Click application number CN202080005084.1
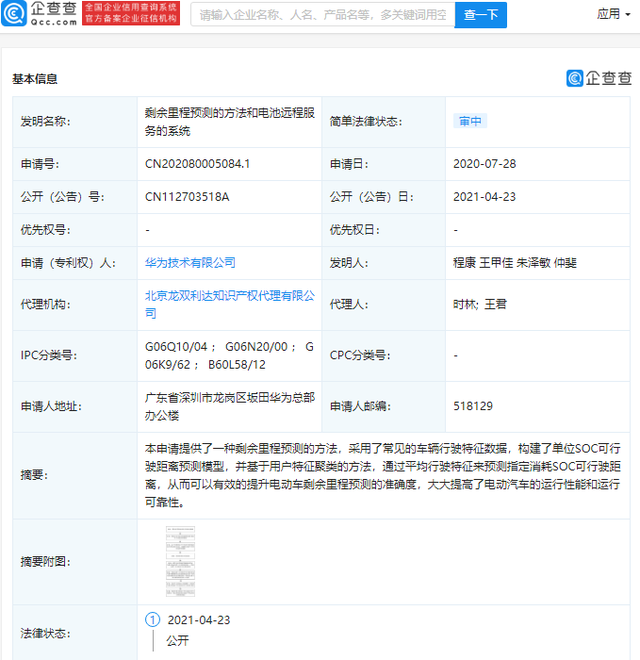This screenshot has width=640, height=660. pyautogui.click(x=197, y=163)
